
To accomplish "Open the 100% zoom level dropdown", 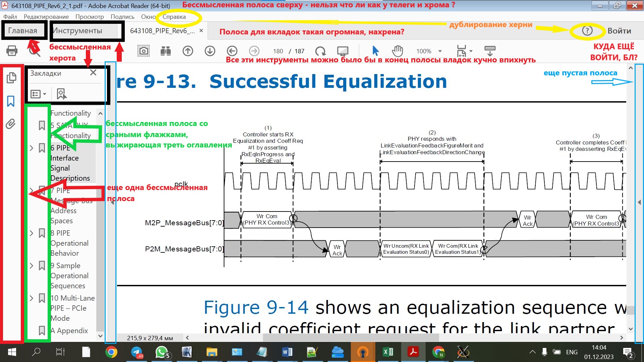I will coord(440,51).
